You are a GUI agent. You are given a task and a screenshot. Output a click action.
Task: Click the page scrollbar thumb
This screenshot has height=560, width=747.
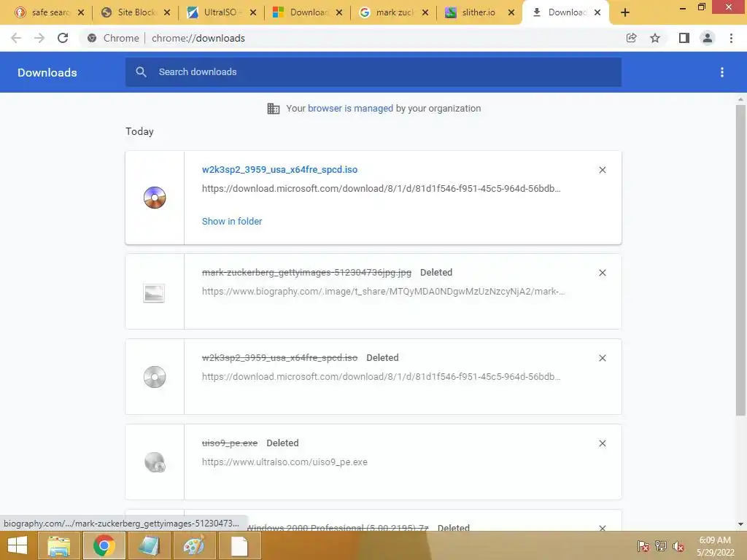(740, 260)
